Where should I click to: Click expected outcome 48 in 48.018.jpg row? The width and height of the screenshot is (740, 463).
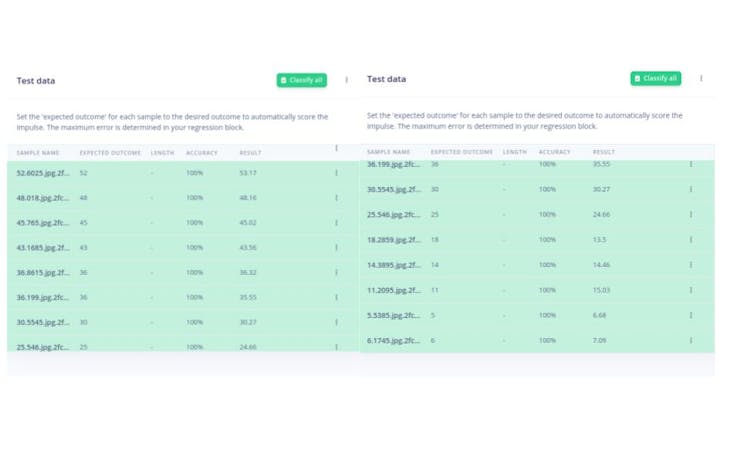click(x=84, y=198)
